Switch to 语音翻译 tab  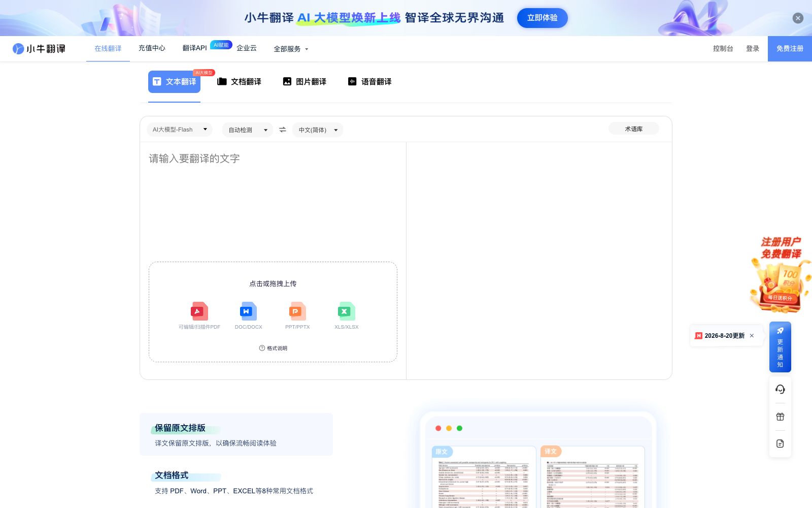point(369,82)
